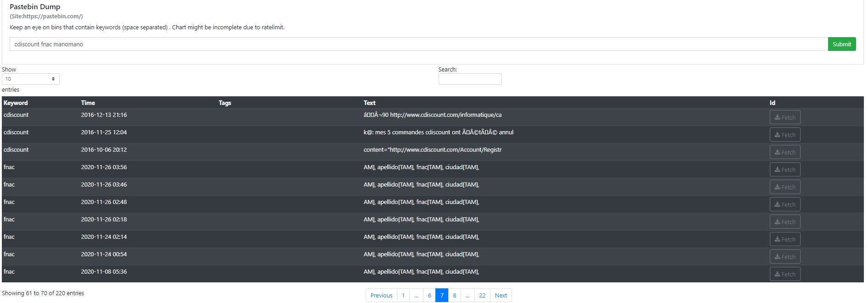
Task: Go to Next page of results
Action: click(x=501, y=295)
